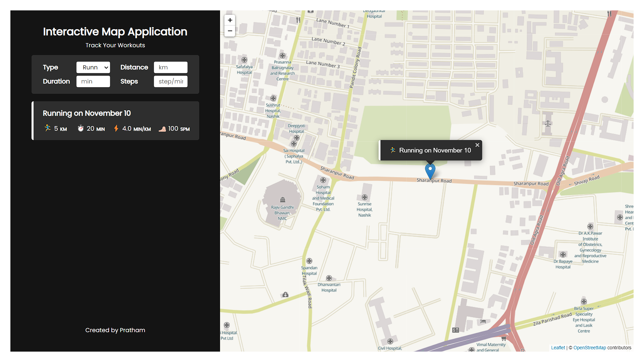Click the Duration min input field
The width and height of the screenshot is (644, 362).
(93, 81)
